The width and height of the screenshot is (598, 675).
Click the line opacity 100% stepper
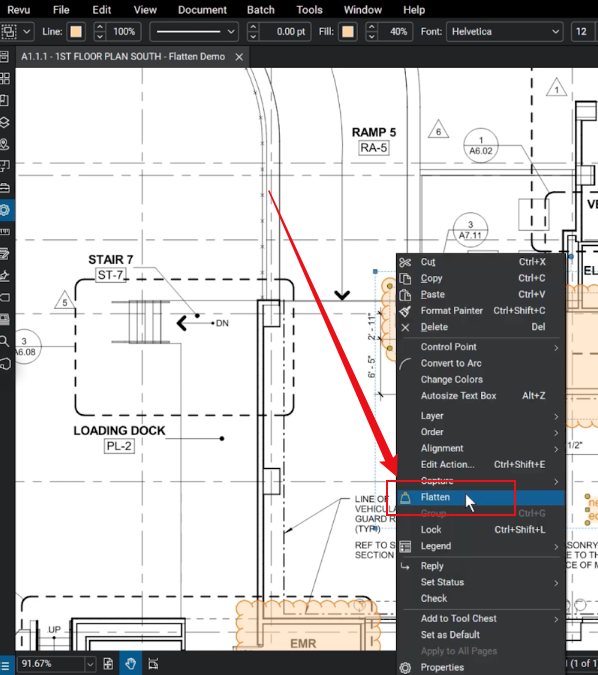99,31
